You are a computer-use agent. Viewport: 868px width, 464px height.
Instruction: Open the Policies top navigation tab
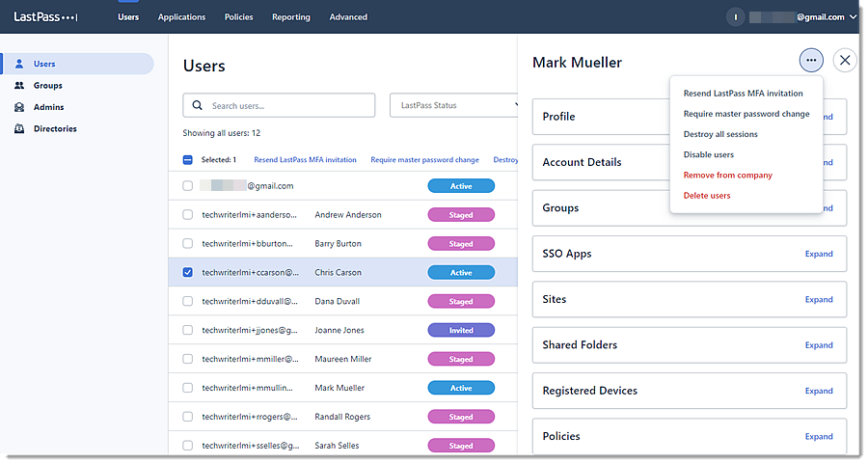click(x=238, y=17)
